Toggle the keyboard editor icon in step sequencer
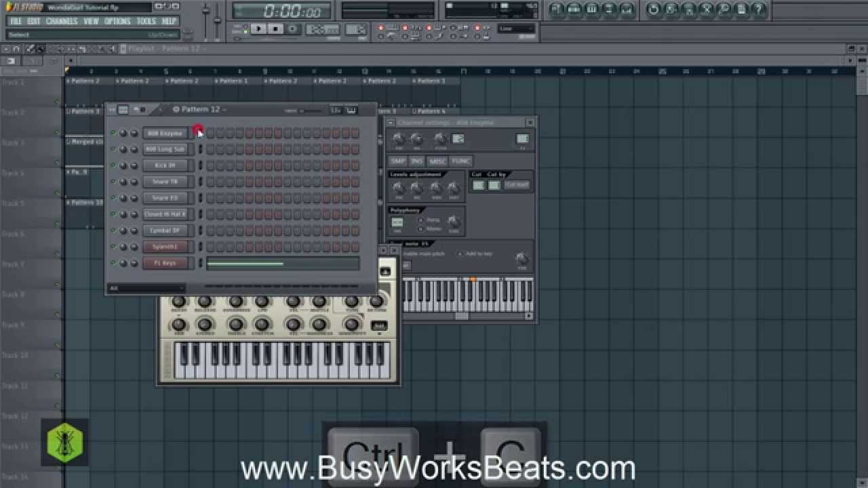868x488 pixels. tap(351, 110)
